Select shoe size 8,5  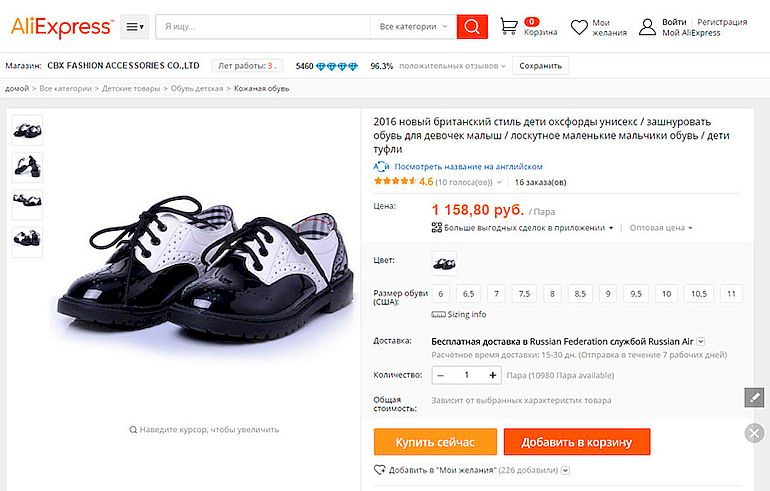coord(580,294)
